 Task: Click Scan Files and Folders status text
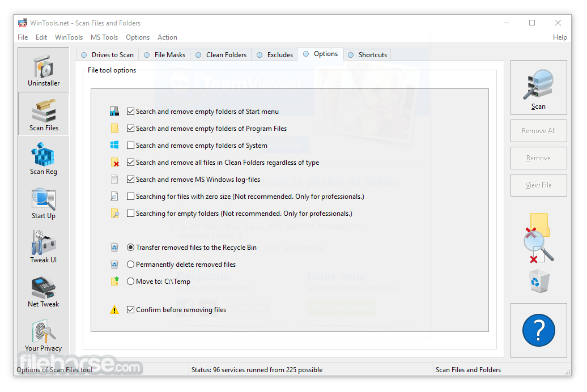(x=468, y=370)
